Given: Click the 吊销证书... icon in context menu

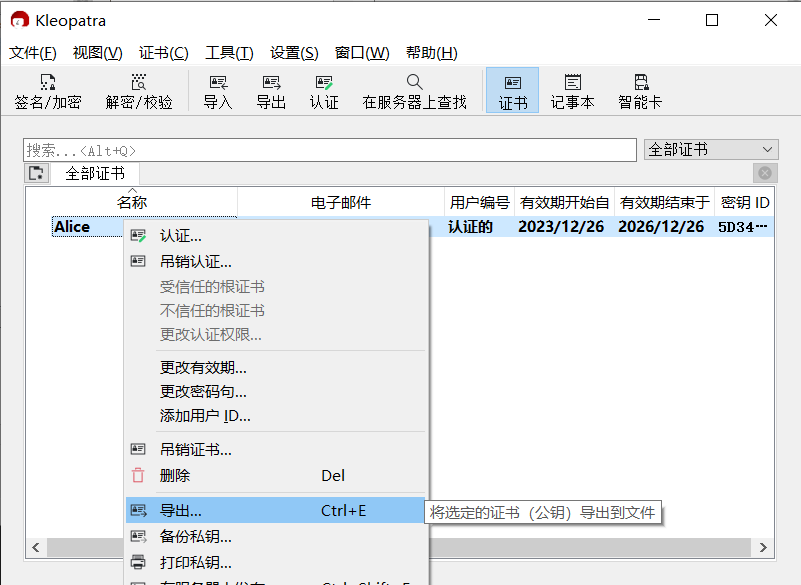Looking at the screenshot, I should pyautogui.click(x=138, y=449).
